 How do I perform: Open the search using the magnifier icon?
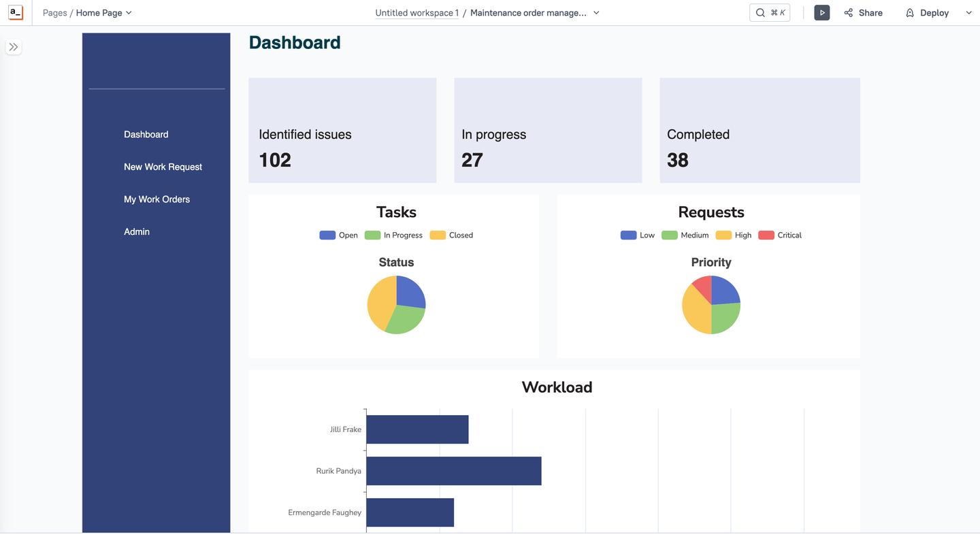[x=760, y=12]
